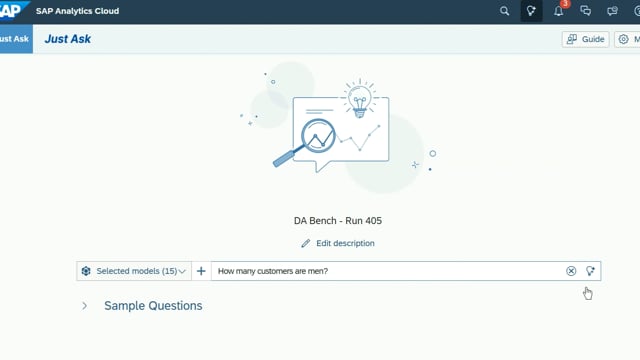Click pencil icon next to Edit description
640x360 pixels.
click(306, 243)
